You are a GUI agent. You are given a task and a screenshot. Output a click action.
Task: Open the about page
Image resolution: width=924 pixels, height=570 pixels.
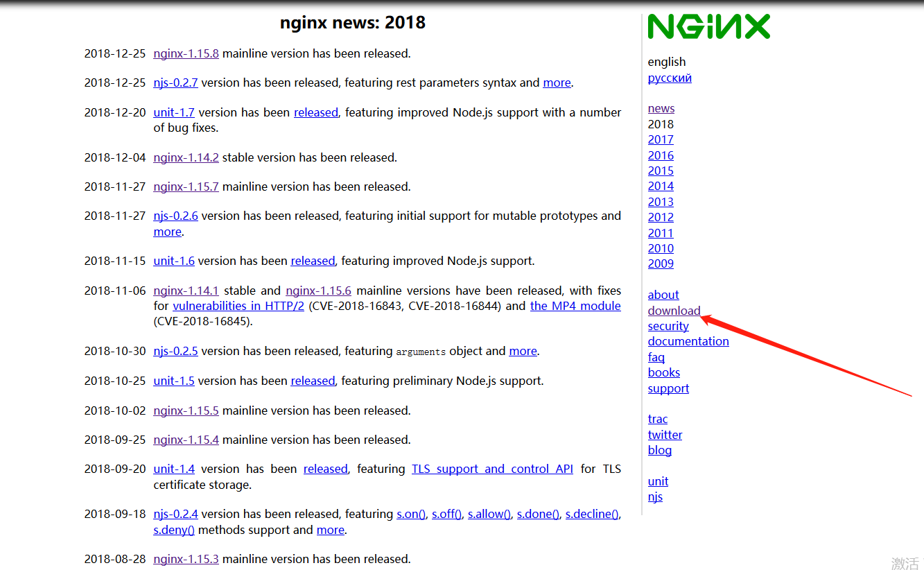(x=663, y=295)
